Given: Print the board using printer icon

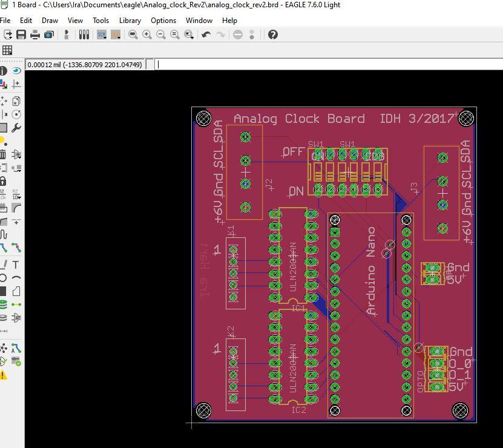Looking at the screenshot, I should 35,35.
